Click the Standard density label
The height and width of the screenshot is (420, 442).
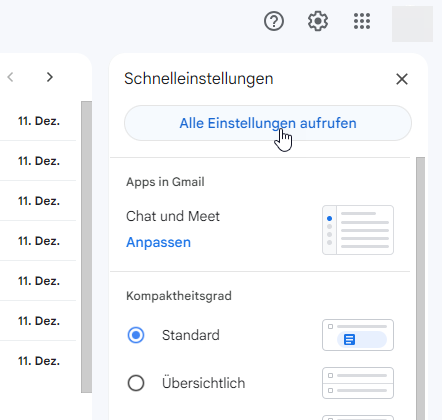tap(191, 335)
